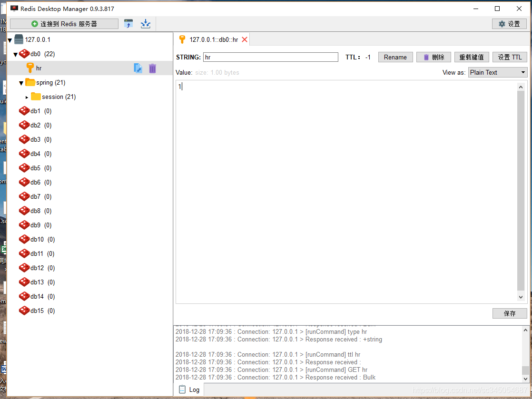The height and width of the screenshot is (399, 532).
Task: Click the STRING key name input field
Action: pos(271,57)
